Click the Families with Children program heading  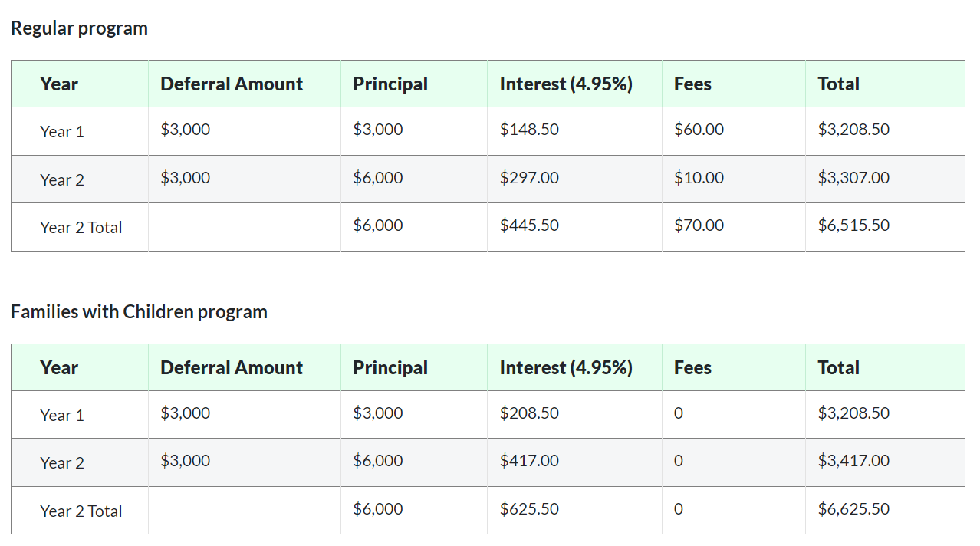[139, 312]
